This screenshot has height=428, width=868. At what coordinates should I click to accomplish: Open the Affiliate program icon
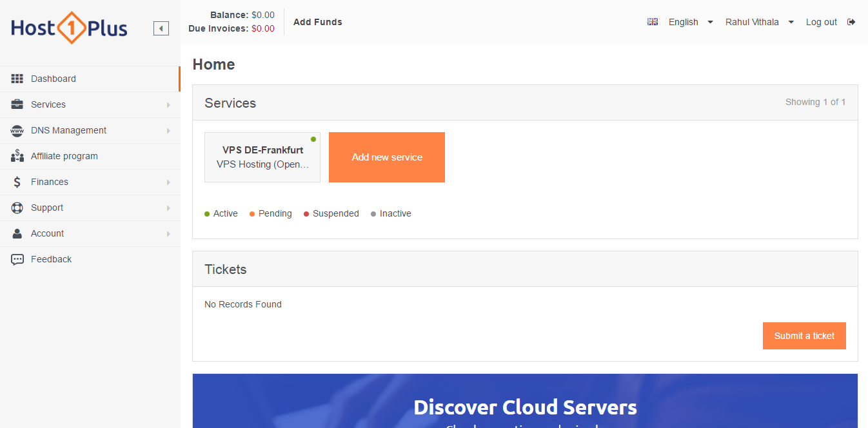pyautogui.click(x=17, y=156)
